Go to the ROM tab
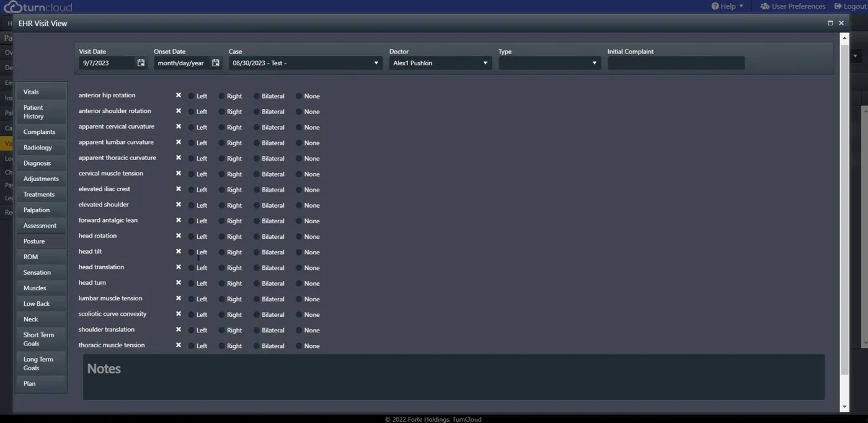 pos(41,257)
